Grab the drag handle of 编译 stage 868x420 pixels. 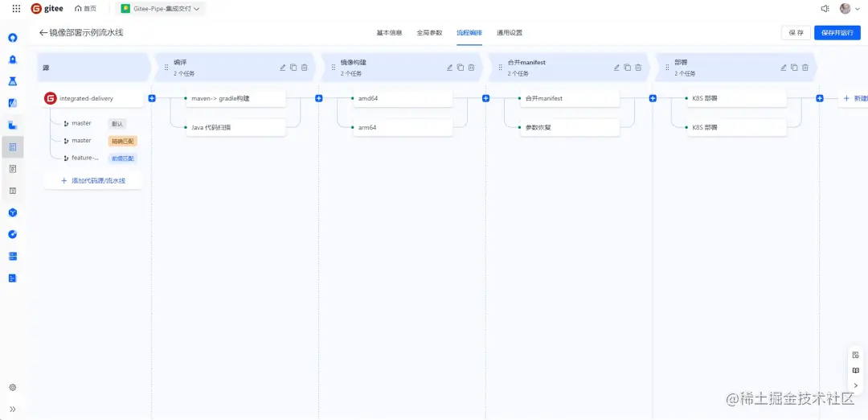pyautogui.click(x=166, y=68)
